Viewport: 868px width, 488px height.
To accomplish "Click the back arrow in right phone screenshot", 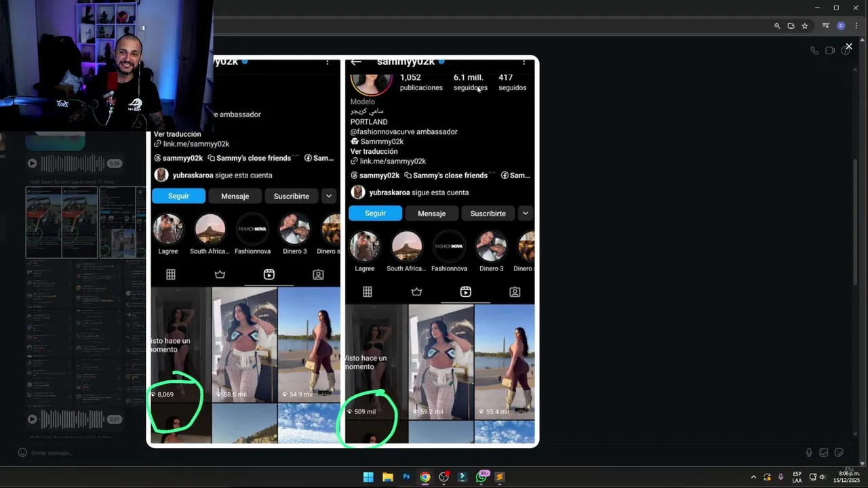I will point(356,62).
